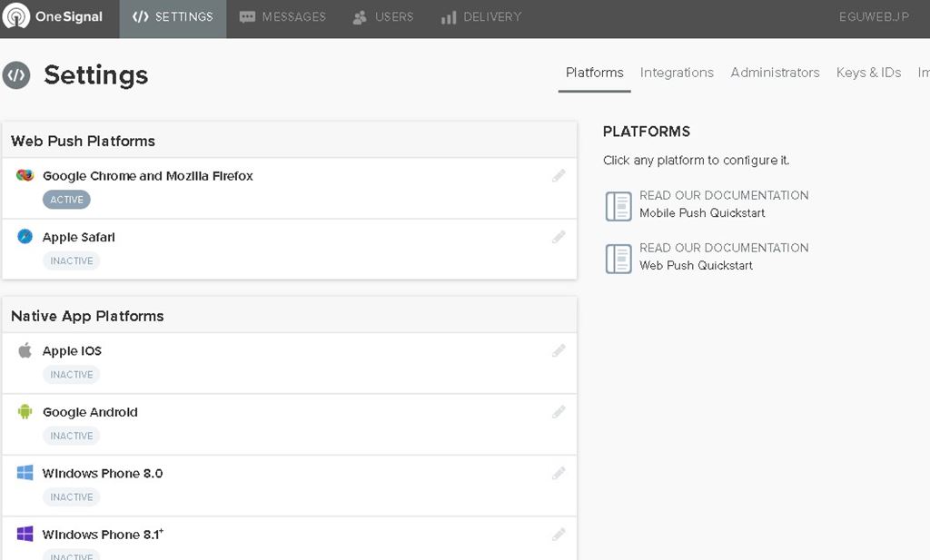Click the green Android robot icon
This screenshot has height=560, width=930.
25,412
